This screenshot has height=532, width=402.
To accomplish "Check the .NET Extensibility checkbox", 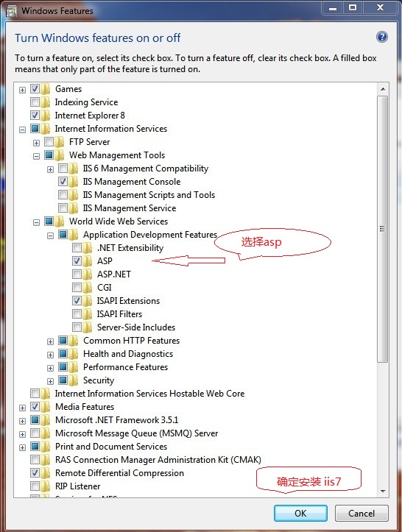I will pyautogui.click(x=77, y=247).
